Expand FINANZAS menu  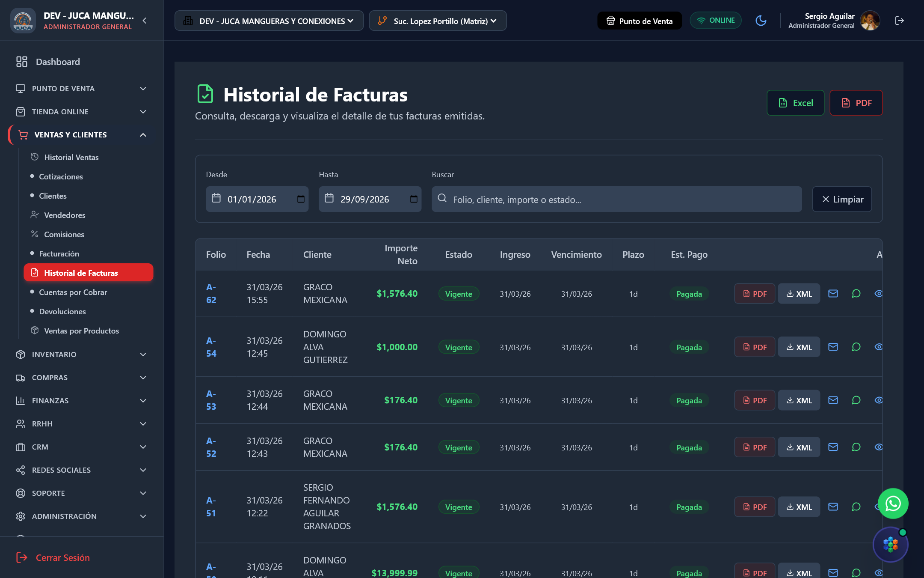pyautogui.click(x=81, y=401)
